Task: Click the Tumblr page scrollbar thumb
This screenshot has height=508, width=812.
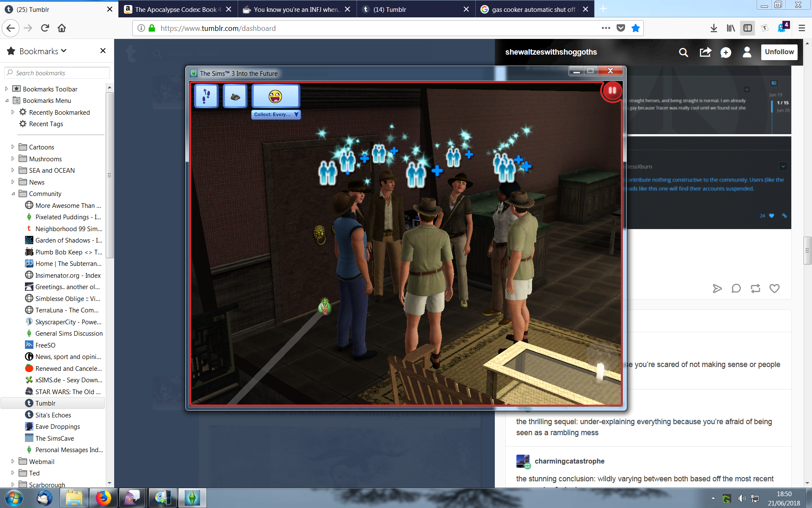Action: pos(807,251)
